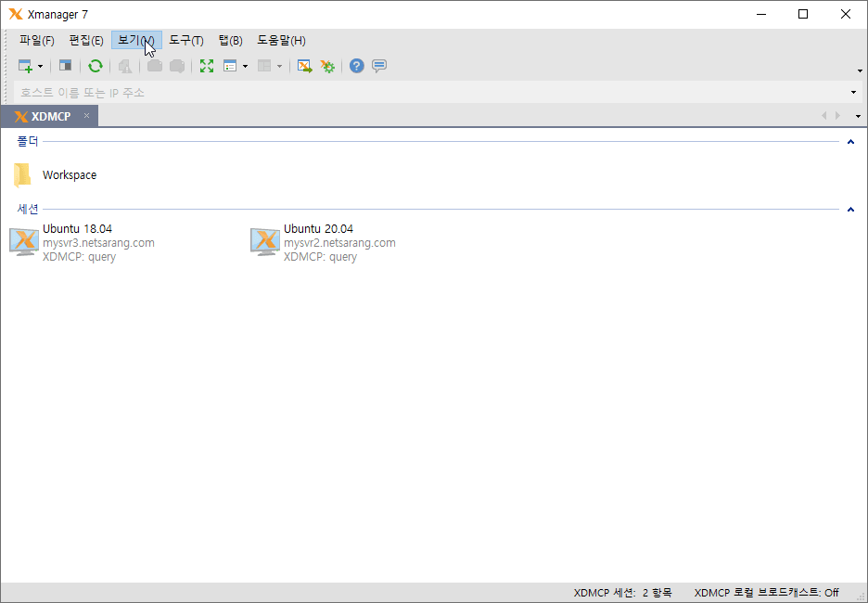
Task: Click the Xmanager 7 title bar logo
Action: (16, 15)
